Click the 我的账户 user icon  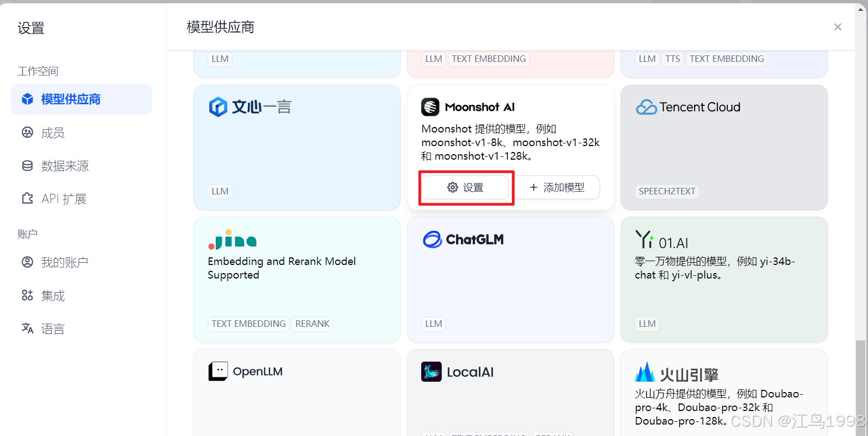click(x=27, y=262)
